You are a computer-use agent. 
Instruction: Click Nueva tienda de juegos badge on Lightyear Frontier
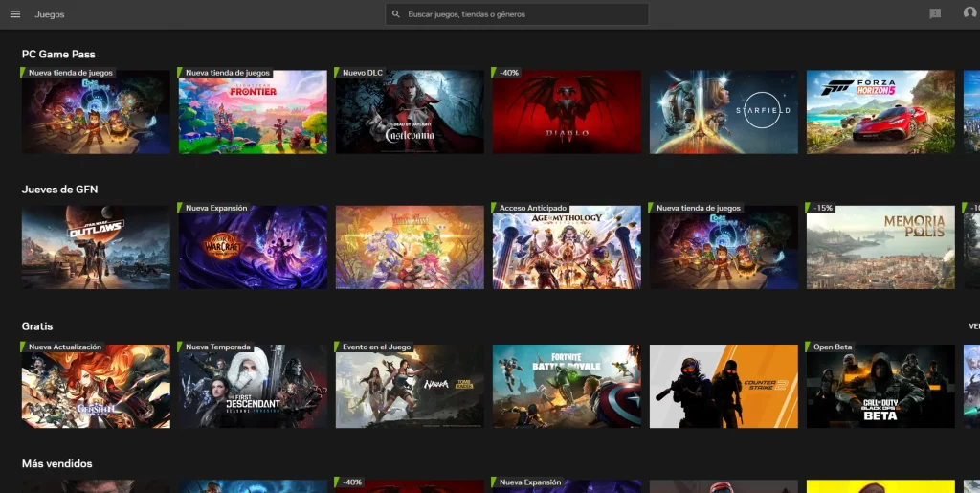(x=226, y=73)
